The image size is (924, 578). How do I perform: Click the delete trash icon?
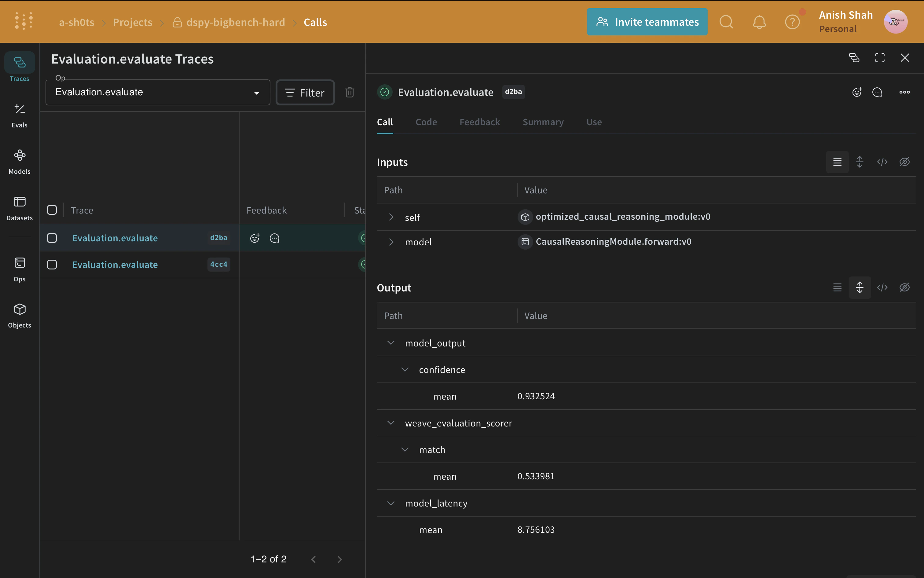350,92
